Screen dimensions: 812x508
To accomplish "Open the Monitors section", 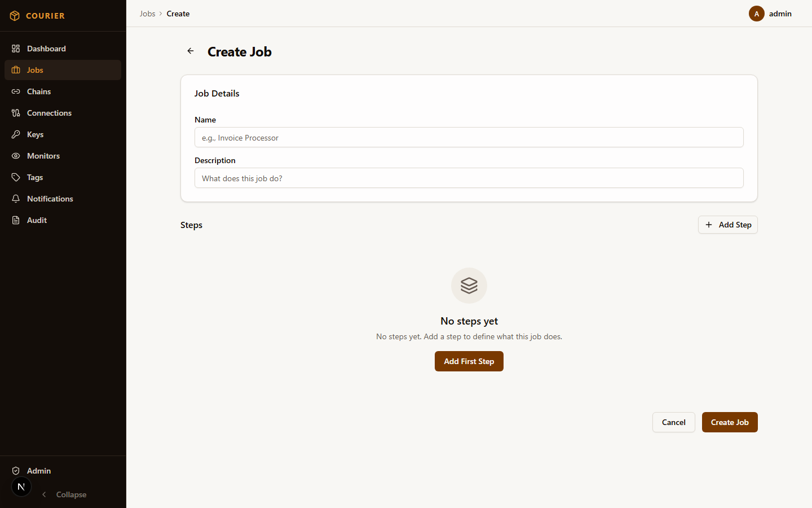I will point(43,156).
